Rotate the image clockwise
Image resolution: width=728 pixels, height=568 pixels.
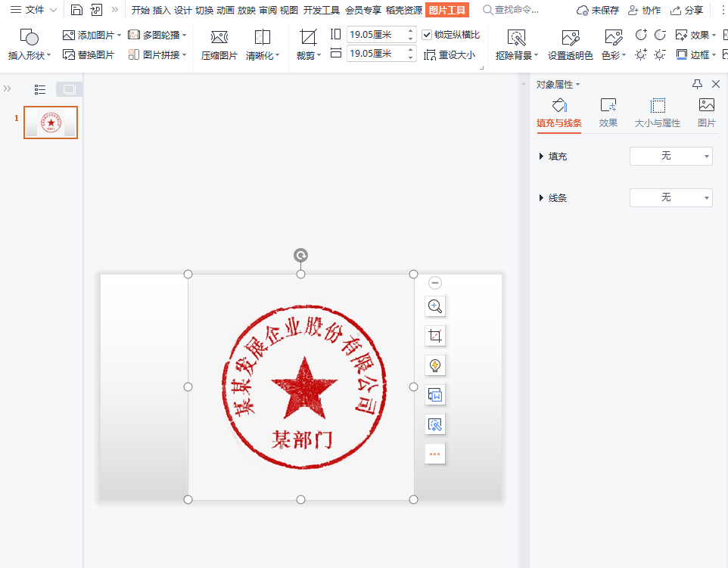[642, 35]
